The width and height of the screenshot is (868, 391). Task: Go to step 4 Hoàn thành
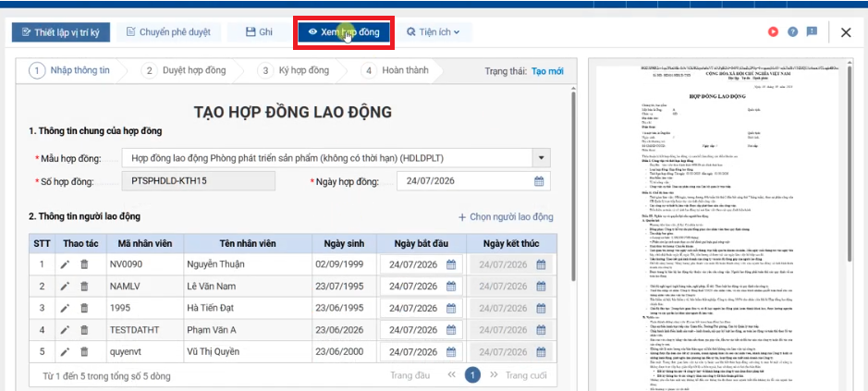(x=395, y=70)
